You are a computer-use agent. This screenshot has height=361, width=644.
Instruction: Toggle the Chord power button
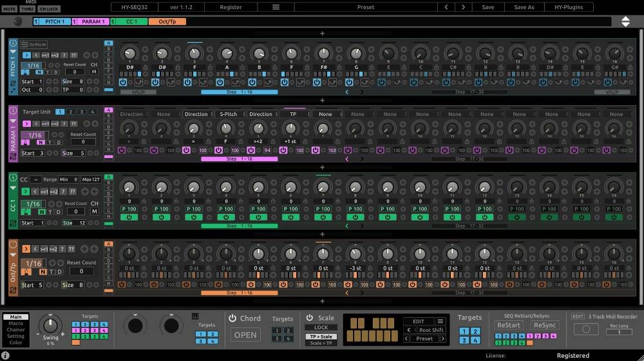pyautogui.click(x=232, y=318)
